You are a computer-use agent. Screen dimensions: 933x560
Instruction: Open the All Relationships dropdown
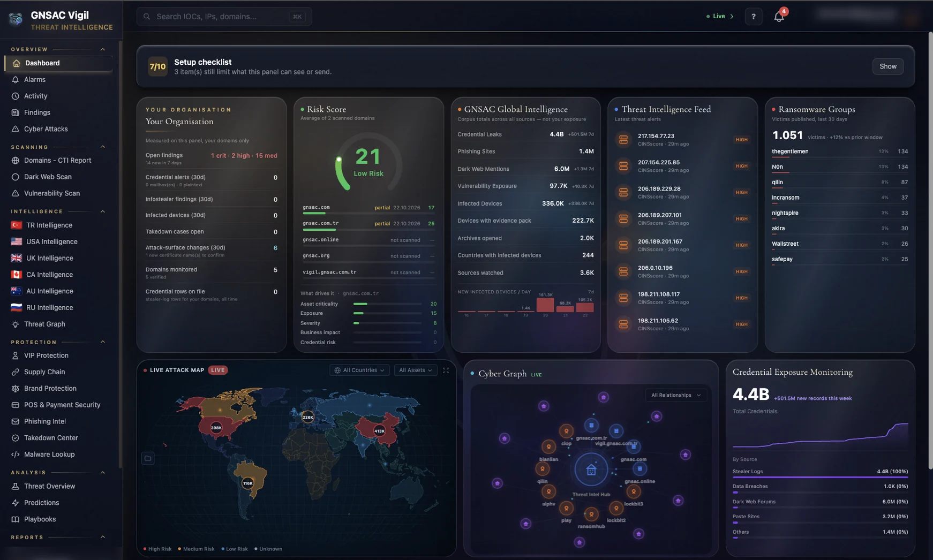point(676,395)
